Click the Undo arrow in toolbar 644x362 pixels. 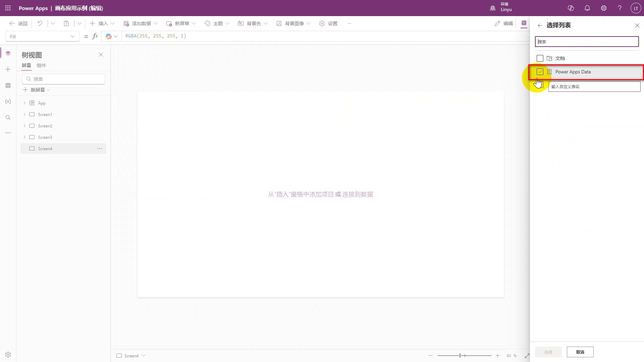tap(40, 23)
